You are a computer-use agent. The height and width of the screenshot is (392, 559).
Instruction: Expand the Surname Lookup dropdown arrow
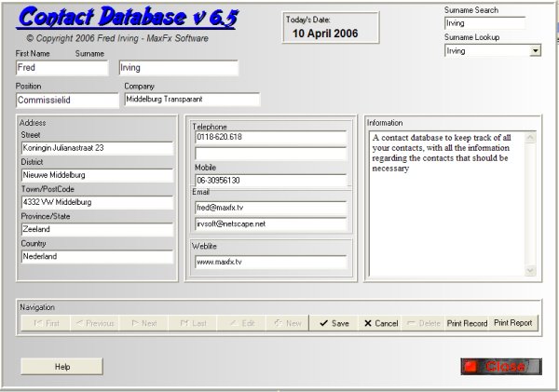535,51
